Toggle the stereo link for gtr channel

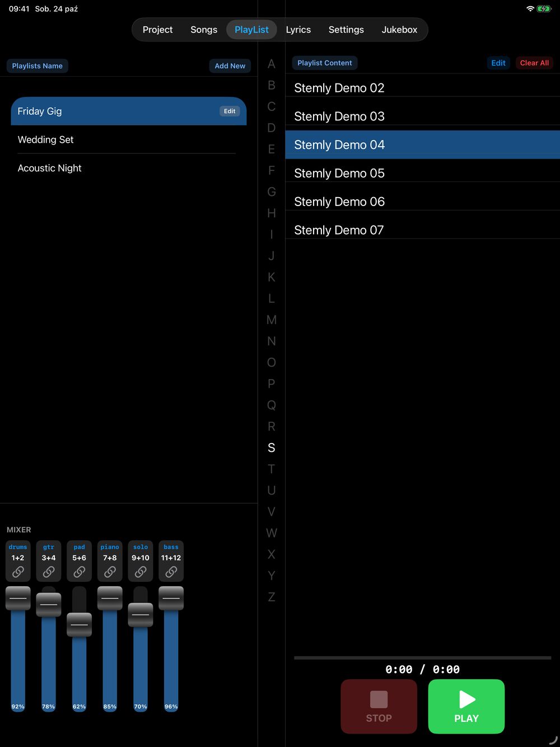[x=49, y=572]
